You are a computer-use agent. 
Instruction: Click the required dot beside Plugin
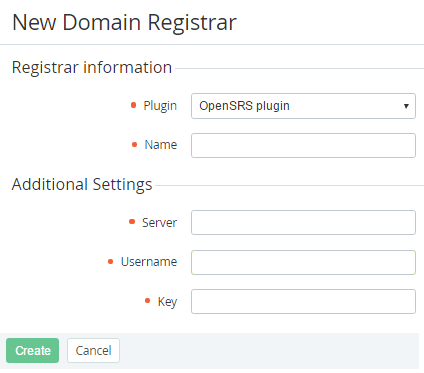pyautogui.click(x=133, y=105)
